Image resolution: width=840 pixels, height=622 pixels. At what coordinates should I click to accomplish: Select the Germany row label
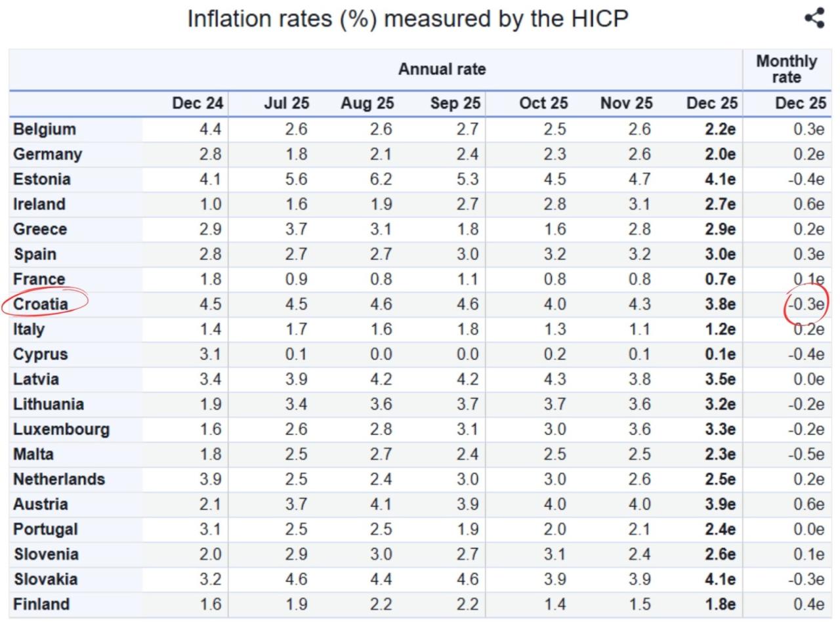(x=47, y=154)
